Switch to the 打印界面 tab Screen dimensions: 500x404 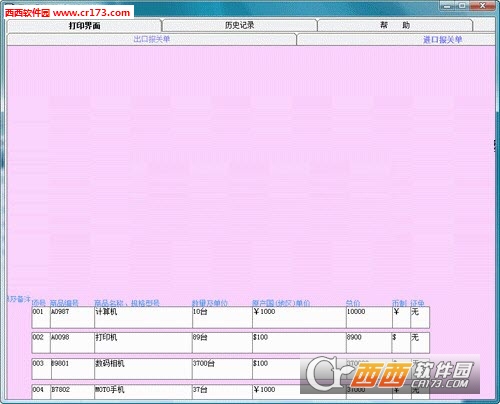(84, 25)
